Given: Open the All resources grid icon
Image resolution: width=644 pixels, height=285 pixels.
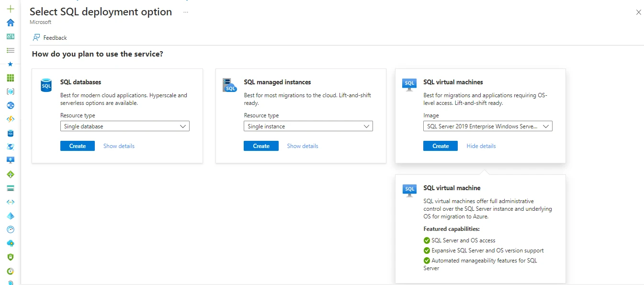Looking at the screenshot, I should click(10, 77).
